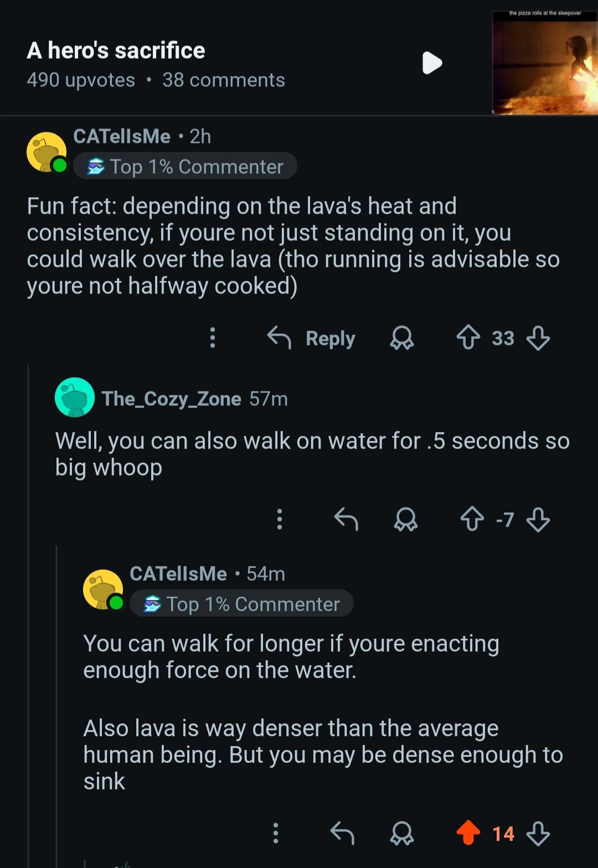Play the video post preview

click(x=432, y=63)
